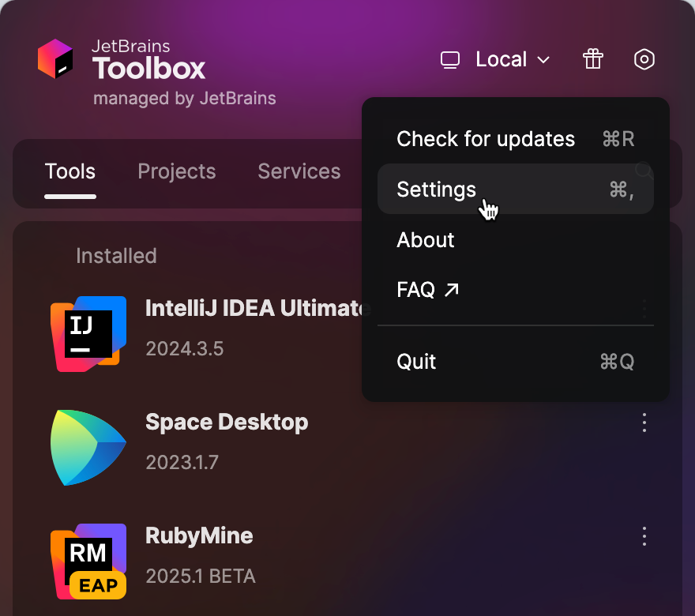Open the gift promotions icon
Image resolution: width=695 pixels, height=616 pixels.
pos(593,59)
